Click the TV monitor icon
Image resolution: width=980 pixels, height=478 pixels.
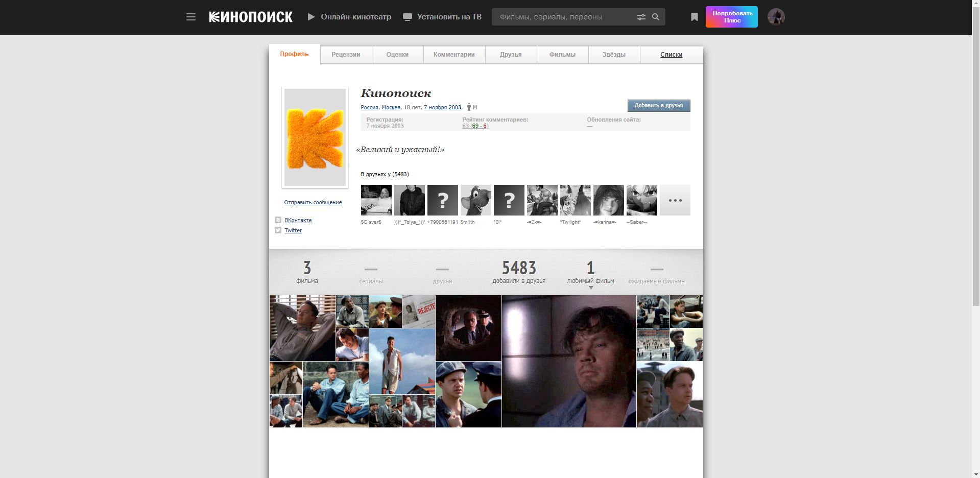tap(408, 17)
